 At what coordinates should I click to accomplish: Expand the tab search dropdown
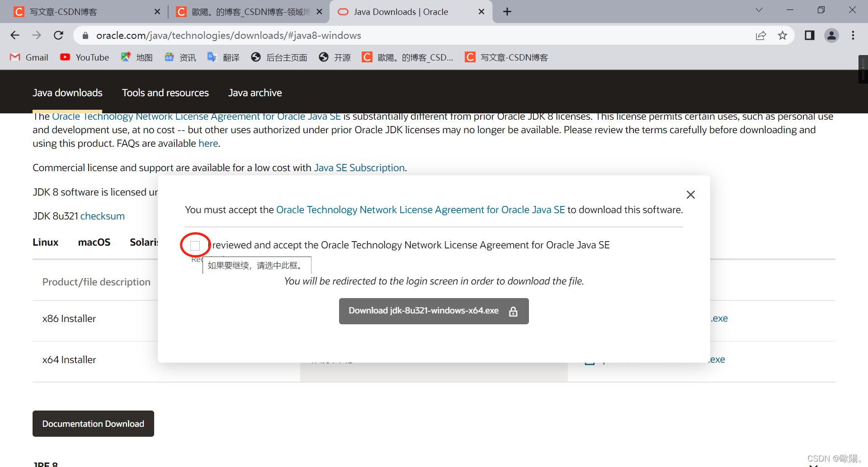[x=759, y=10]
